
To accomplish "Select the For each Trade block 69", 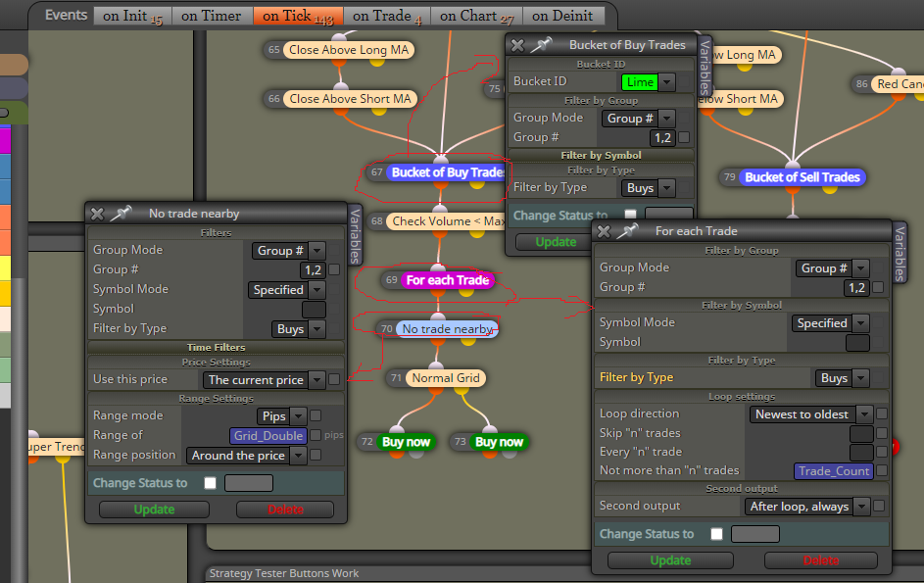I will [x=447, y=280].
